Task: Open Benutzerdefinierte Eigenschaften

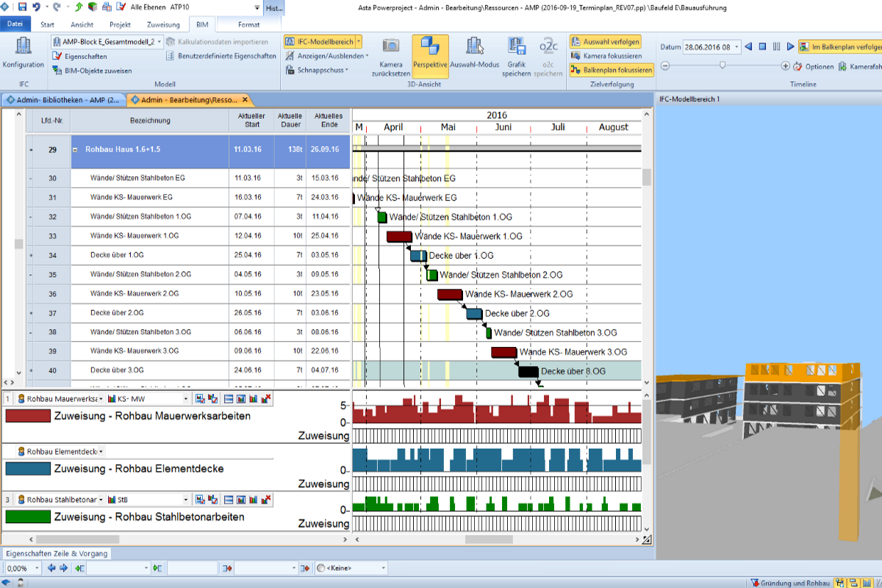Action: [x=221, y=56]
